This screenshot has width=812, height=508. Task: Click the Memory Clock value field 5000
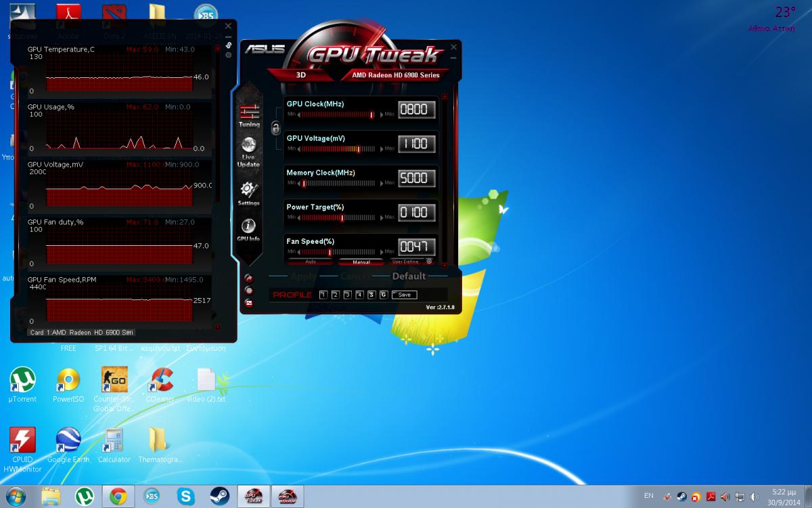click(x=416, y=178)
